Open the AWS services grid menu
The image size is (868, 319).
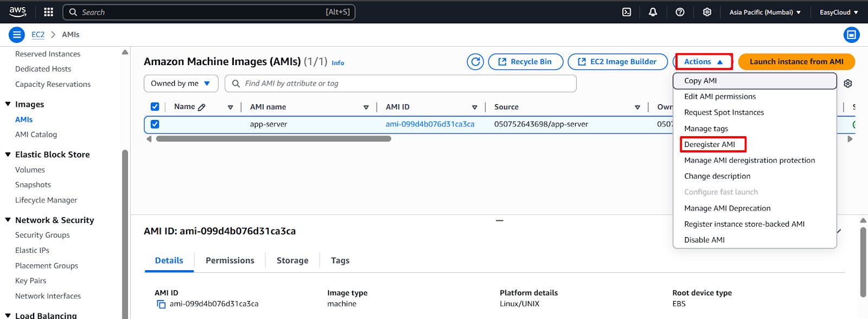tap(48, 12)
